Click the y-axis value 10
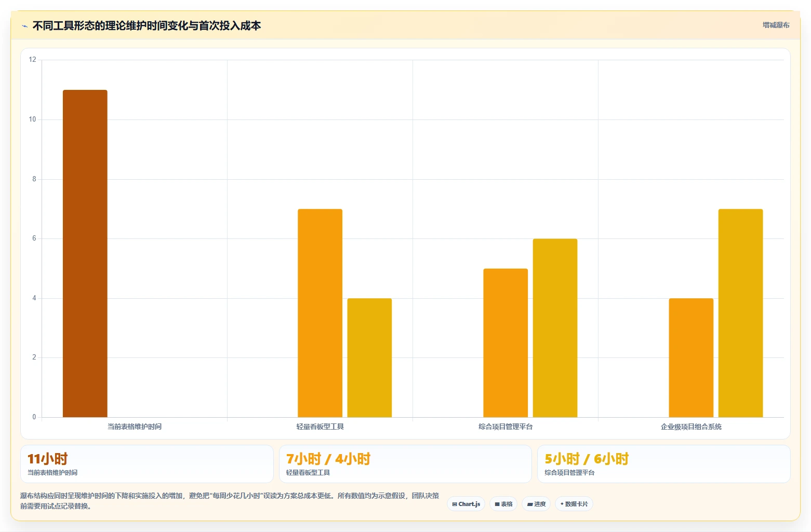The width and height of the screenshot is (811, 532). pos(33,119)
